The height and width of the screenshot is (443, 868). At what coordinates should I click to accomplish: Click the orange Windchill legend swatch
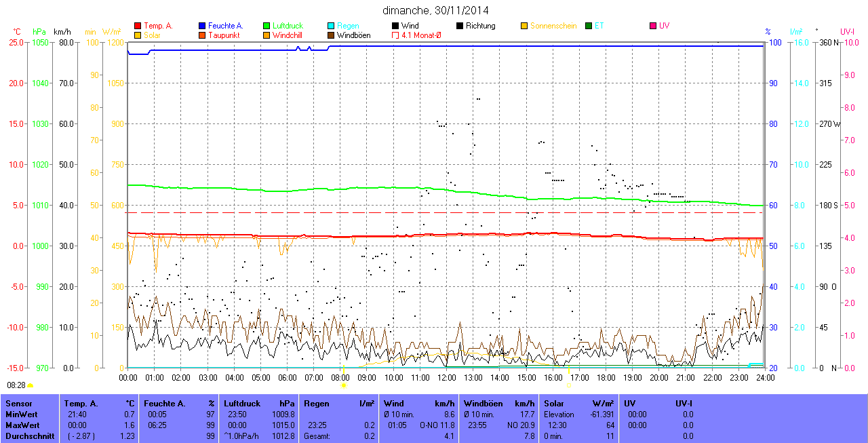click(x=267, y=35)
